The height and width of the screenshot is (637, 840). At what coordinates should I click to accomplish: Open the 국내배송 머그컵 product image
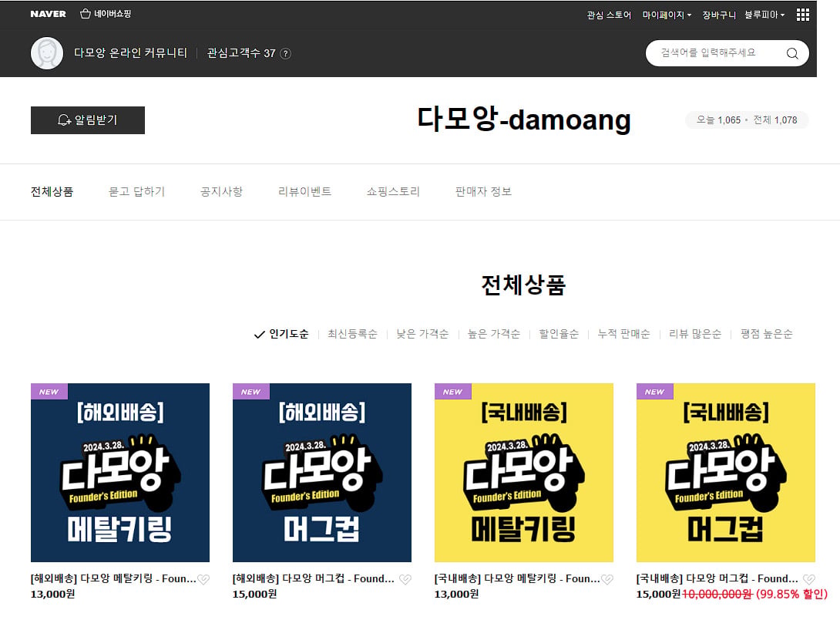tap(726, 473)
